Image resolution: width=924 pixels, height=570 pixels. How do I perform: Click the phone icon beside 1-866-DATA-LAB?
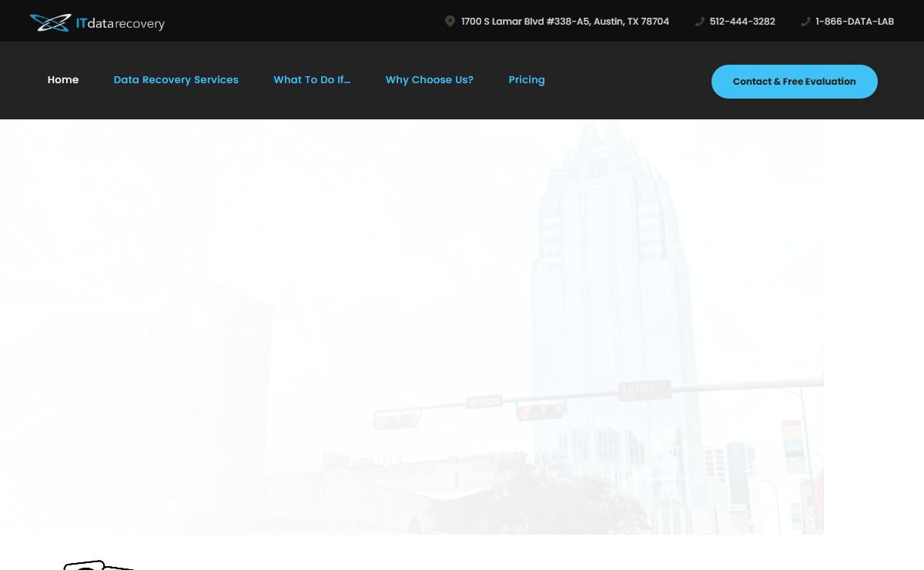pyautogui.click(x=805, y=22)
